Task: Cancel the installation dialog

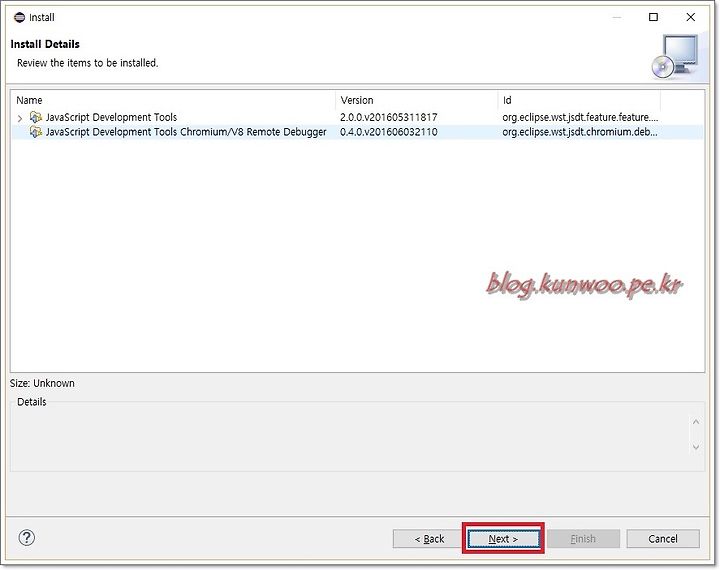Action: click(663, 538)
